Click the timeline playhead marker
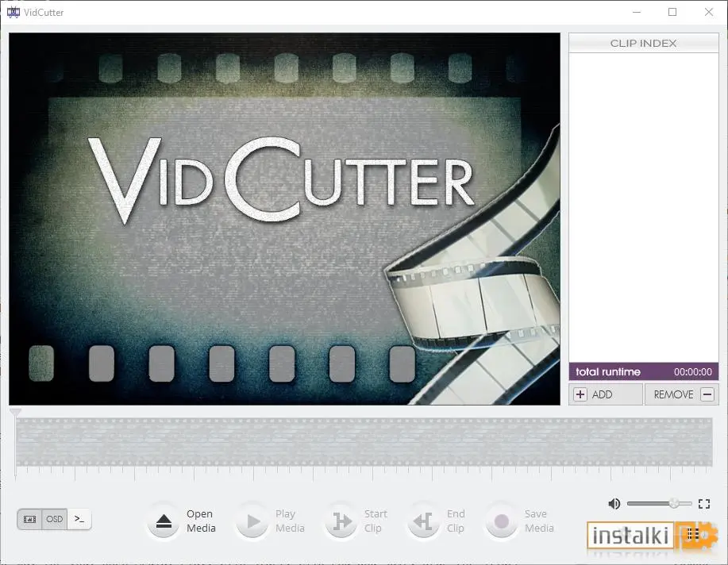Image resolution: width=728 pixels, height=565 pixels. click(x=15, y=413)
